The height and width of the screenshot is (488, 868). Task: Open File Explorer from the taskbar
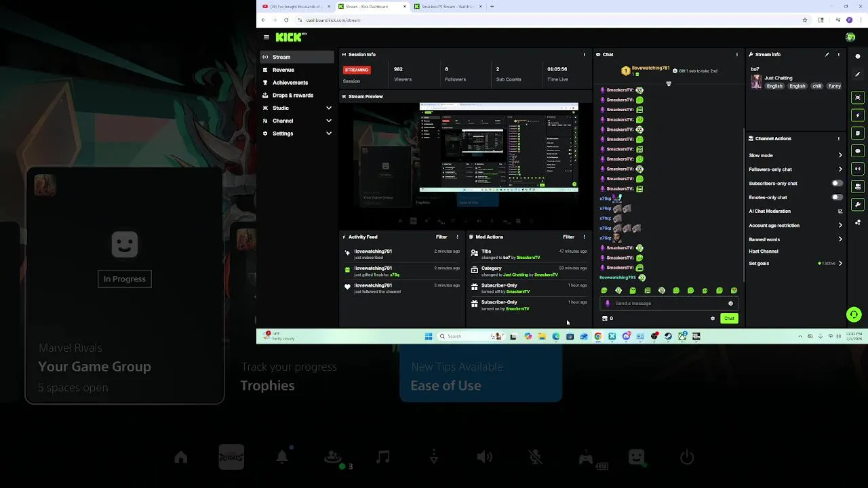click(x=542, y=336)
